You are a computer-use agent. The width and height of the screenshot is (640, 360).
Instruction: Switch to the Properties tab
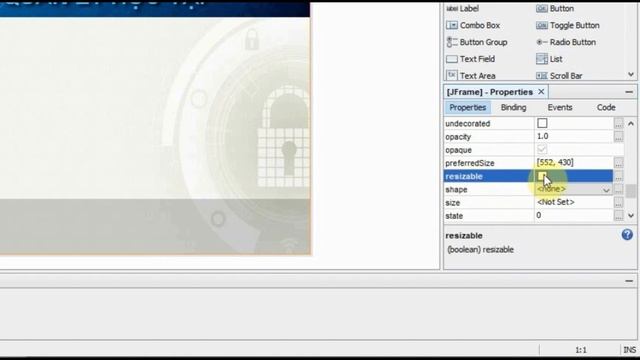click(468, 108)
